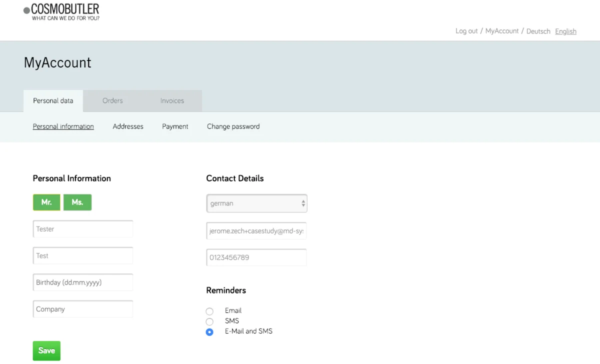Select the Ms. salutation button

click(77, 202)
